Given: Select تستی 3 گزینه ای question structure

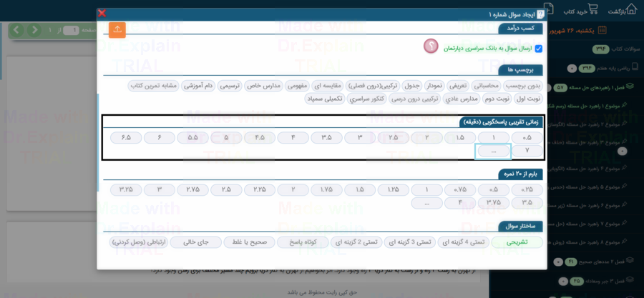Looking at the screenshot, I should coord(410,242).
